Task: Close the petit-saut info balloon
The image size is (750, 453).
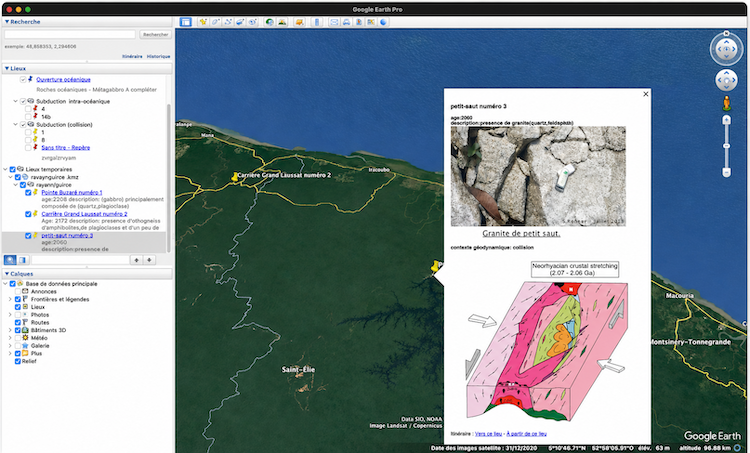Action: (x=646, y=94)
